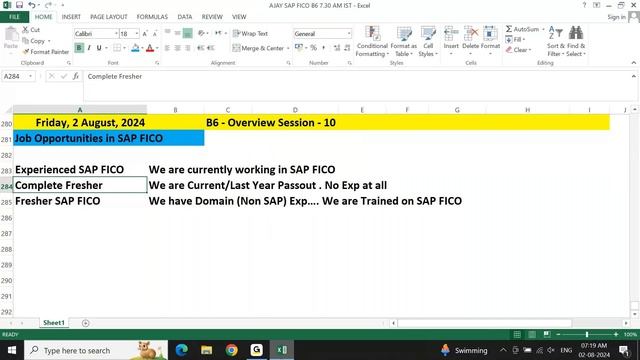Switch to the REVIEW tab
Screen dimensions: 640x360
212,17
